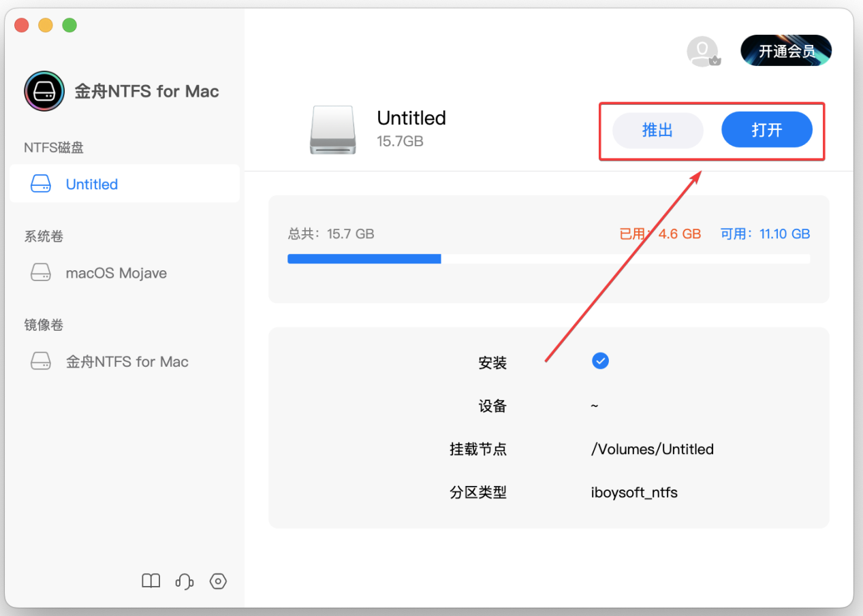The height and width of the screenshot is (616, 863).
Task: Open the Untitled disk with 打开
Action: pyautogui.click(x=766, y=130)
